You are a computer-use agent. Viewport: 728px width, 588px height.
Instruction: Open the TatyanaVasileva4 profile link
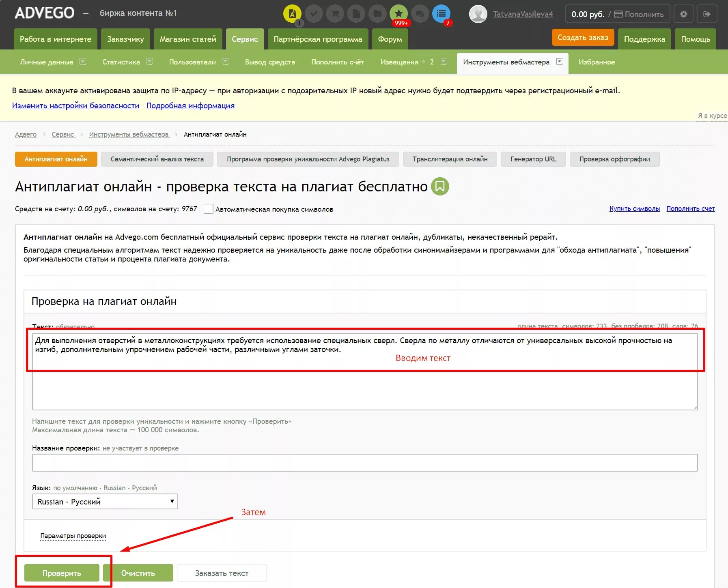(523, 14)
